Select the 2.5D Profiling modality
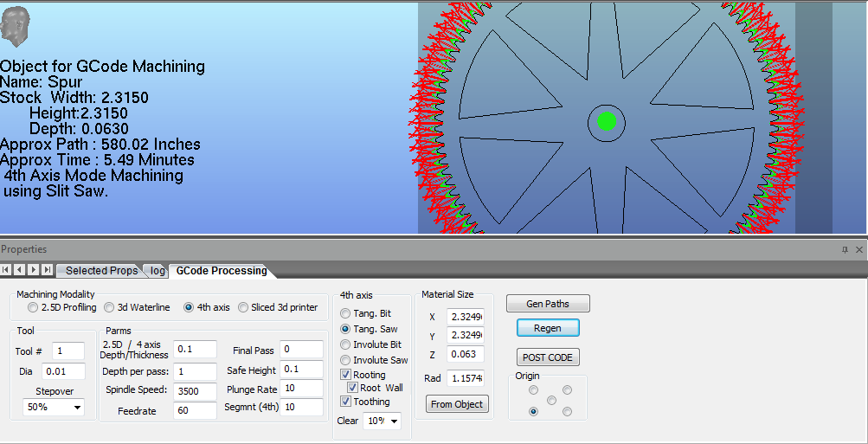Viewport: 868px width, 444px height. click(x=33, y=307)
